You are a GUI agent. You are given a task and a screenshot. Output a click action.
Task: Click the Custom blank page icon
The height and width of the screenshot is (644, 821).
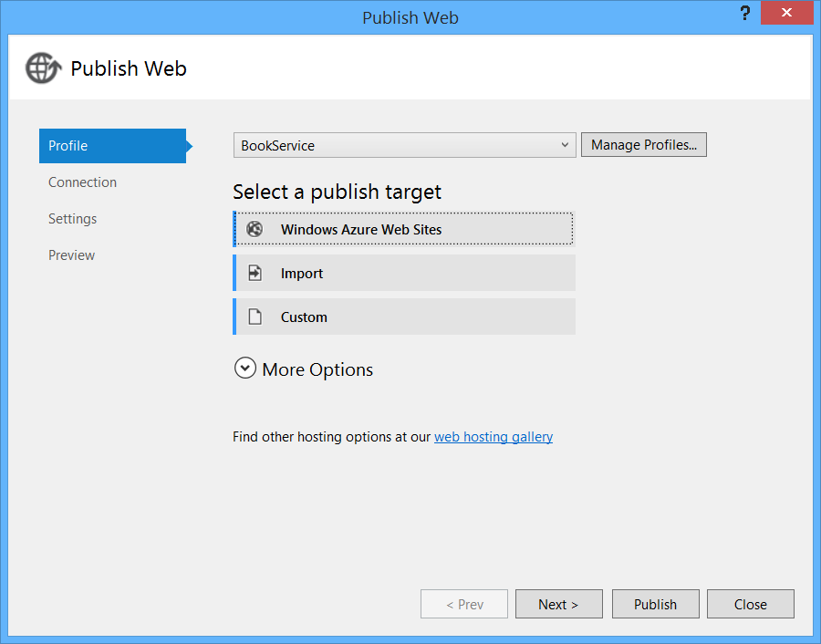tap(255, 317)
